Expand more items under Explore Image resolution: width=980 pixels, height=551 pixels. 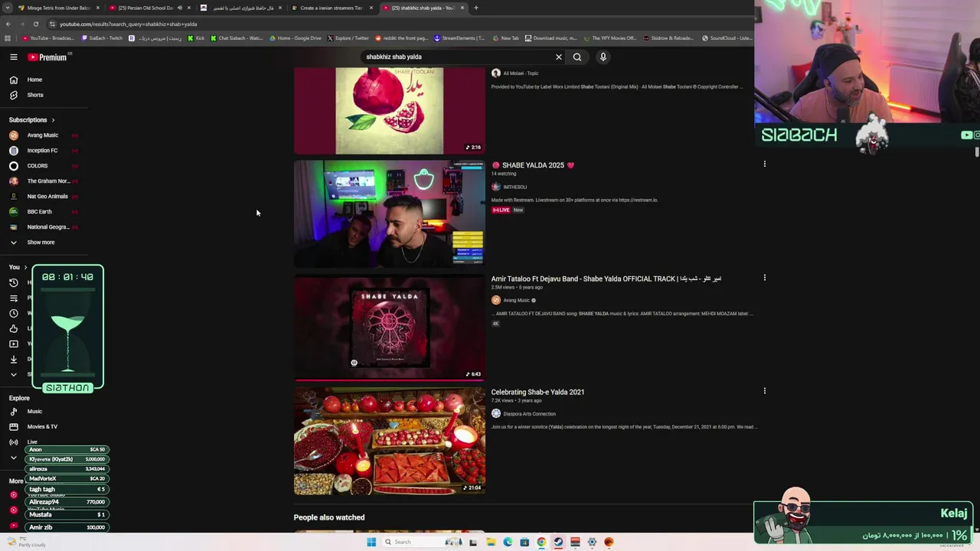14,458
